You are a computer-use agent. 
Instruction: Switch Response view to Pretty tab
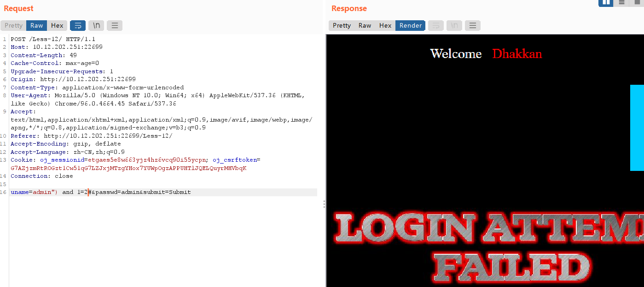pyautogui.click(x=342, y=25)
